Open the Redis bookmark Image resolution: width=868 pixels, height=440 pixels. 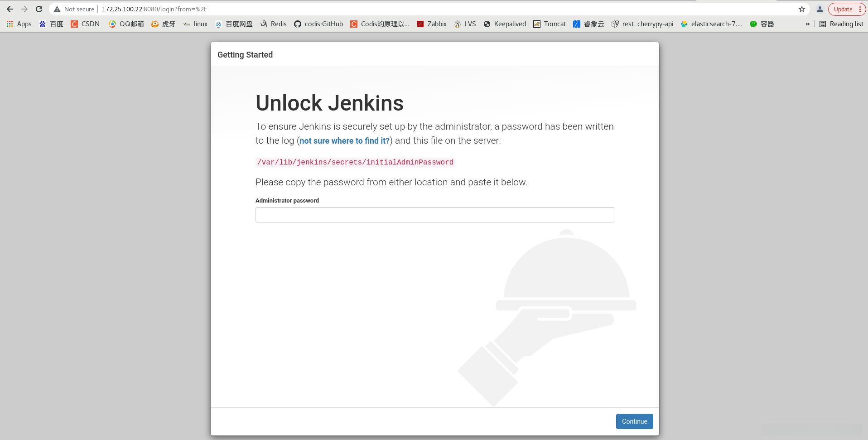pos(274,24)
